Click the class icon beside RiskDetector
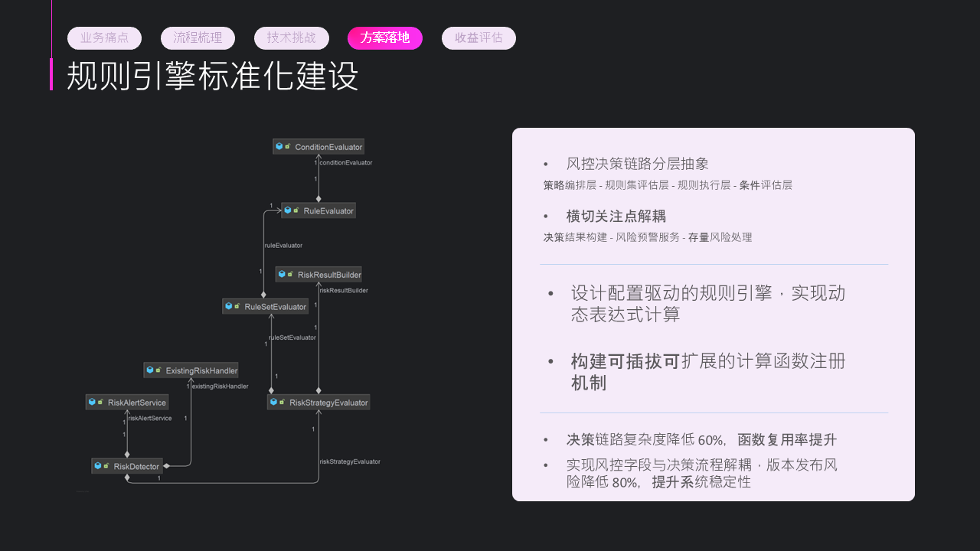 click(99, 466)
